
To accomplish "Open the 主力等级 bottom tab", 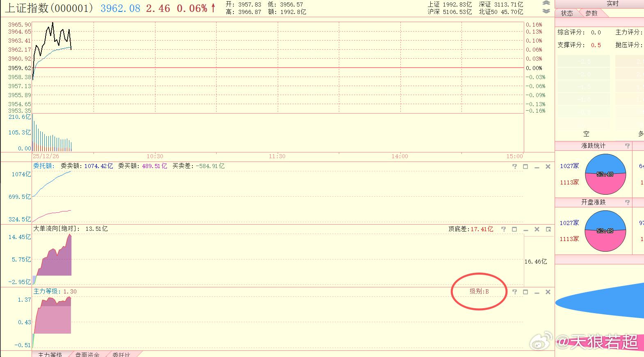I will coord(50,354).
